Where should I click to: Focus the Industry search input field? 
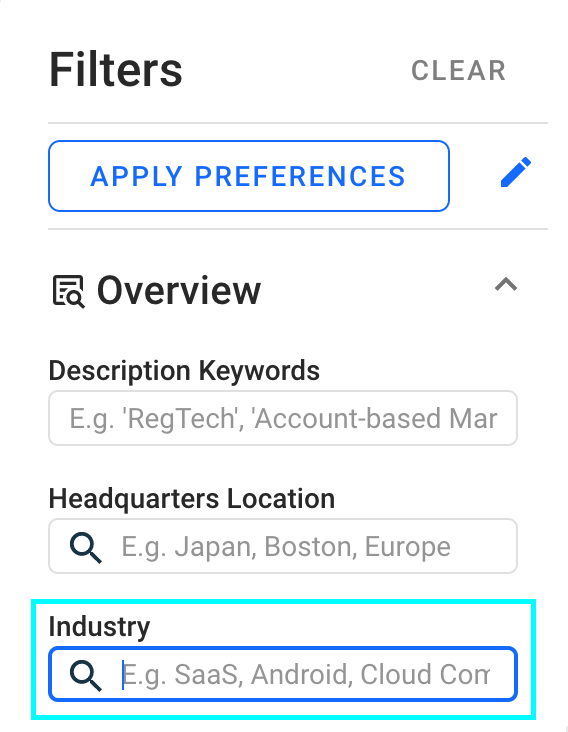click(x=283, y=674)
